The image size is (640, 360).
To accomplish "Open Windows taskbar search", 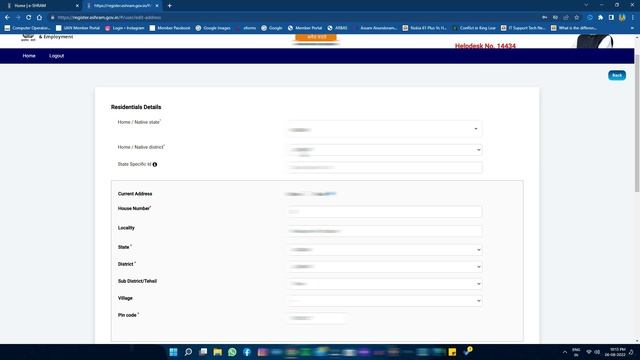I will pyautogui.click(x=188, y=352).
